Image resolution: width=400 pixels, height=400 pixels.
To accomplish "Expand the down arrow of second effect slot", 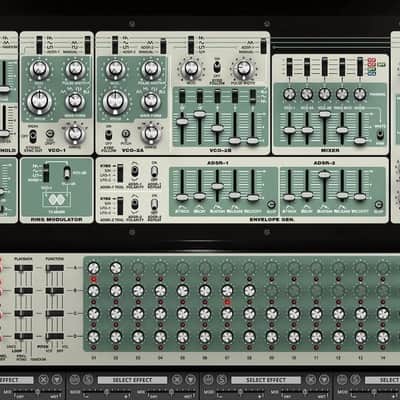I will (x=190, y=379).
